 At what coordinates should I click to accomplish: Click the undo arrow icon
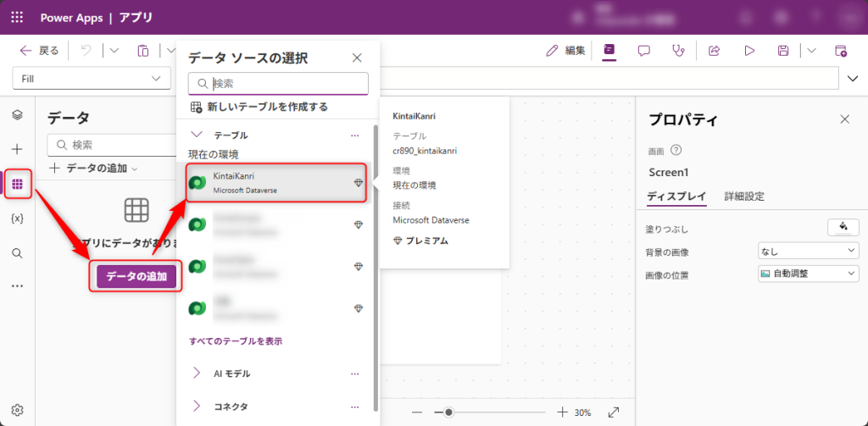pos(86,51)
